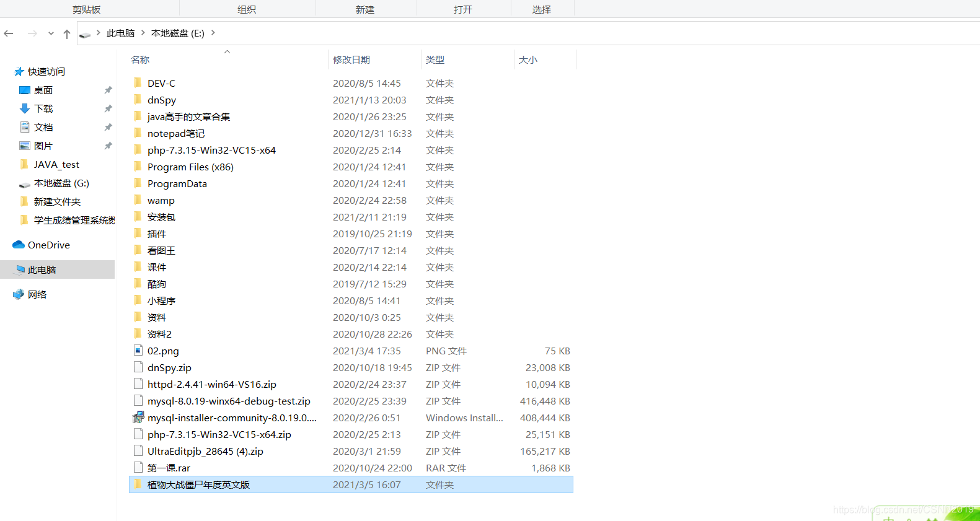Select 桌面 in quick access

(43, 90)
